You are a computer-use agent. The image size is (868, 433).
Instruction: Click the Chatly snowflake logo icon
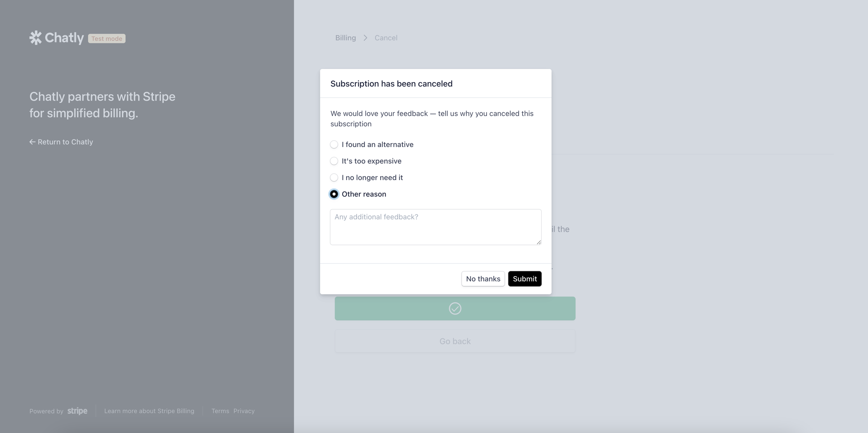[x=35, y=38]
